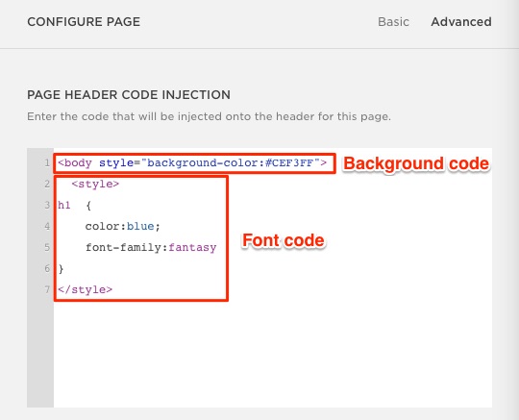Screen dimensions: 519x420
Task: Click the closing </style> tag on line 7
Action: click(x=86, y=290)
